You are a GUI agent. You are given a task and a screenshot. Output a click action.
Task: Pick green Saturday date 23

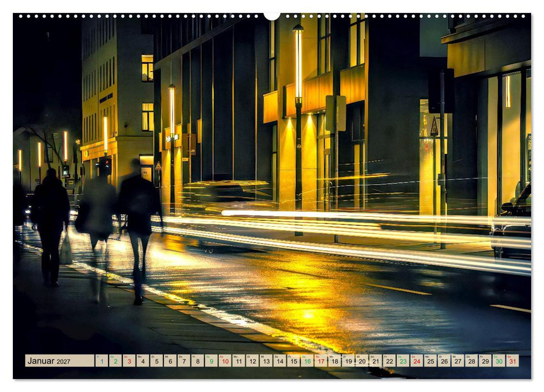point(403,361)
